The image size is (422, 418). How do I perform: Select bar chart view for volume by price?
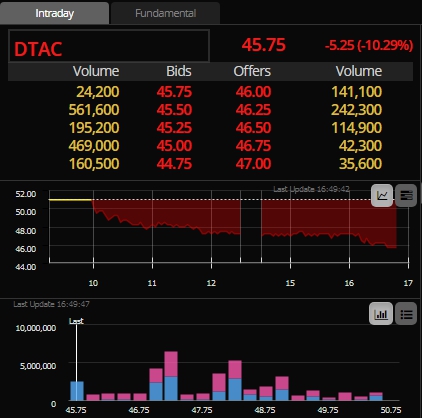[x=380, y=314]
